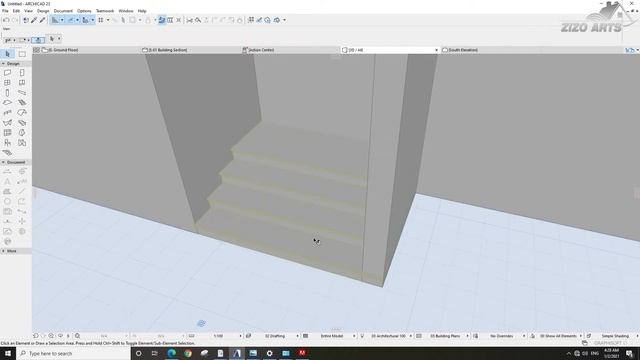Select the Marquee tool
This screenshot has height=360, width=640.
(x=22, y=54)
